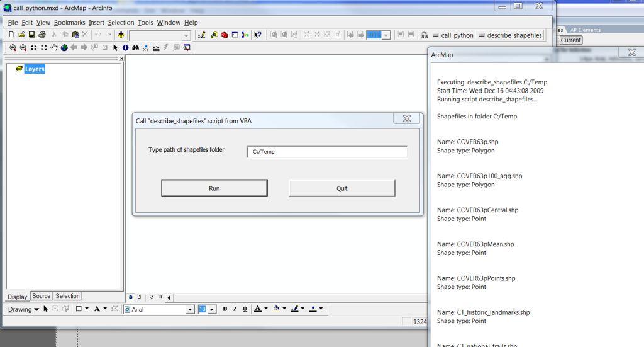Activate the Identify info tool

(125, 48)
